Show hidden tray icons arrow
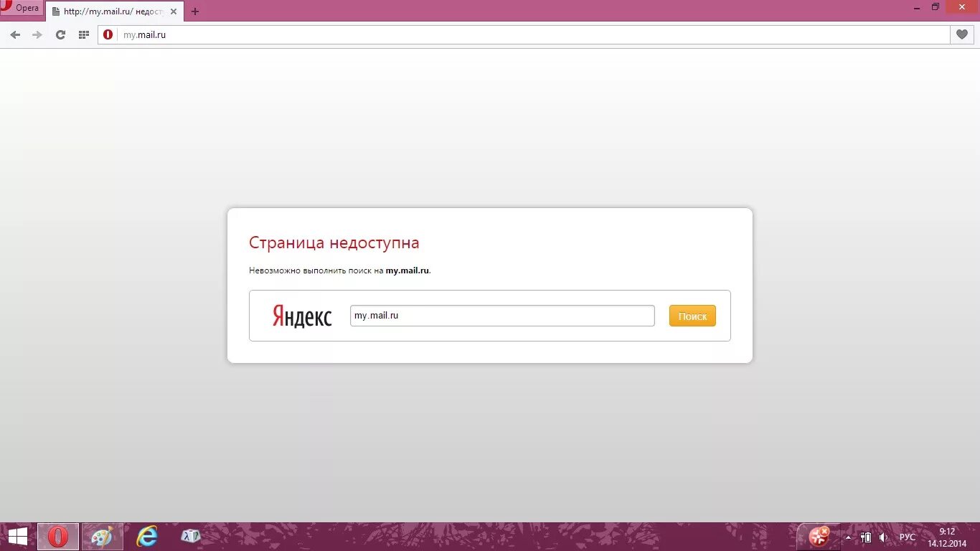The image size is (980, 551). point(848,537)
